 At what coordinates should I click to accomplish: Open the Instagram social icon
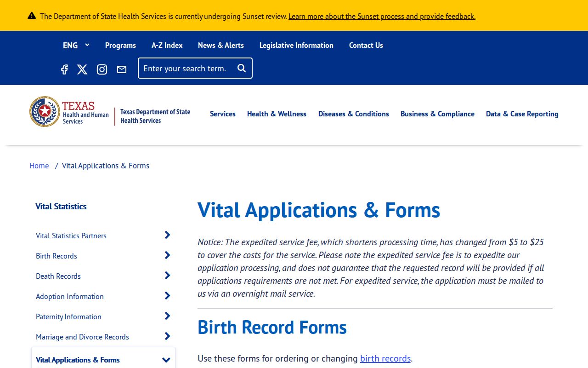tap(102, 69)
